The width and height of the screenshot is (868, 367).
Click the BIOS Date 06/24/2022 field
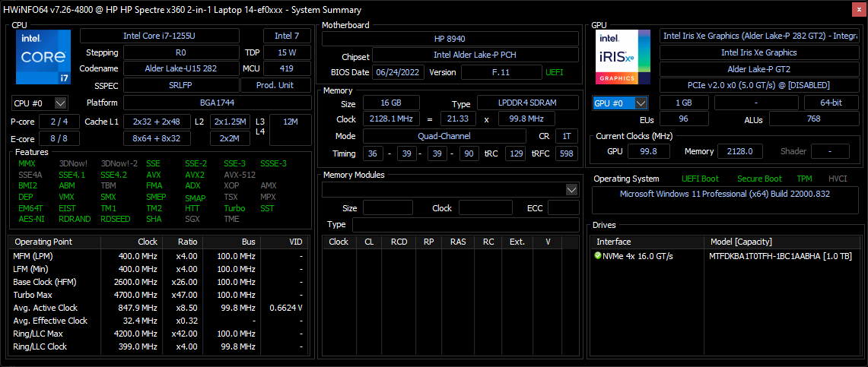[x=399, y=72]
